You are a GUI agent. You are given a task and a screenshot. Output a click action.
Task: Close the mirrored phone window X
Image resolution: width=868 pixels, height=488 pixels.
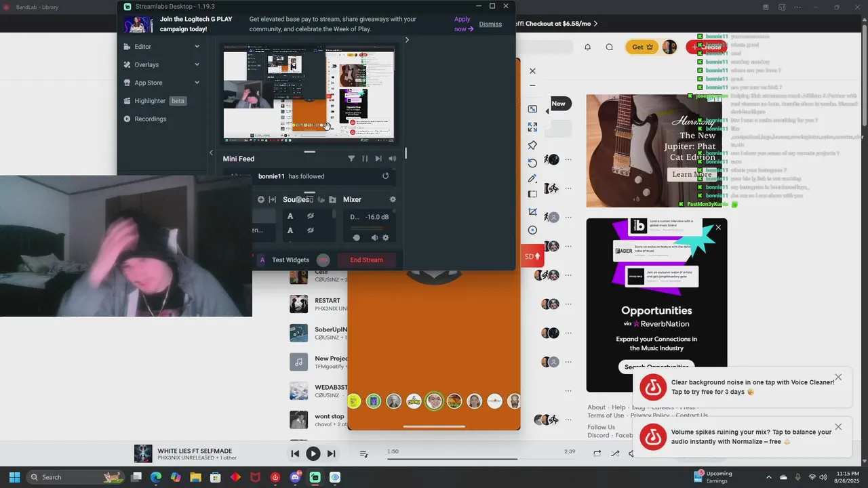tap(532, 70)
